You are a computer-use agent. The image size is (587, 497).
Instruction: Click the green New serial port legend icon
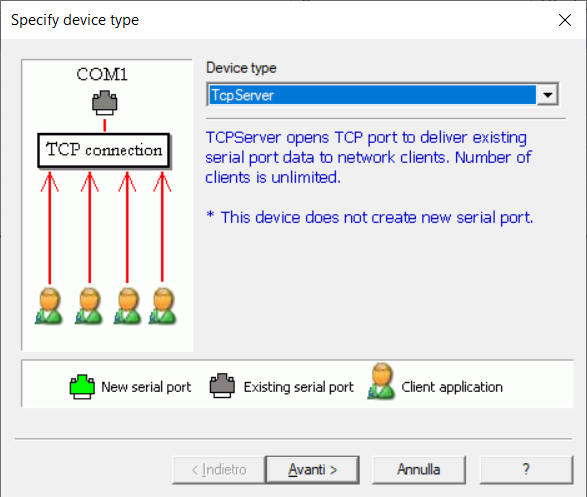82,387
